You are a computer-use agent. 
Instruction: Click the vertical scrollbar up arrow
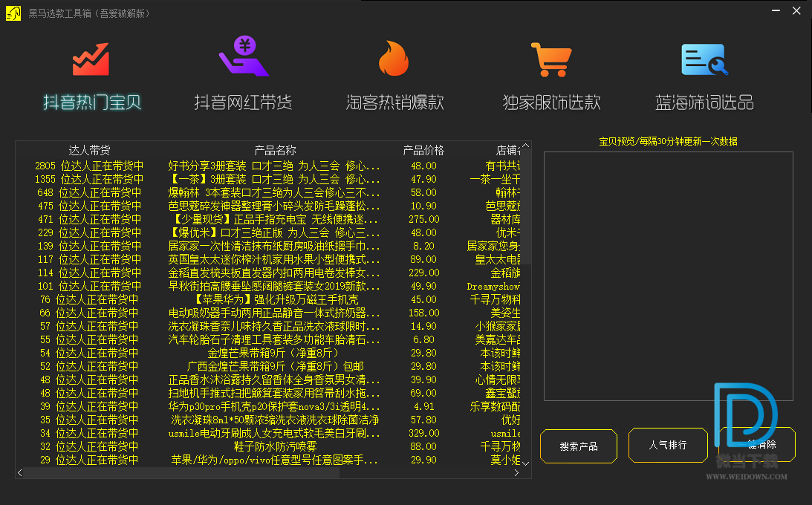pos(526,146)
